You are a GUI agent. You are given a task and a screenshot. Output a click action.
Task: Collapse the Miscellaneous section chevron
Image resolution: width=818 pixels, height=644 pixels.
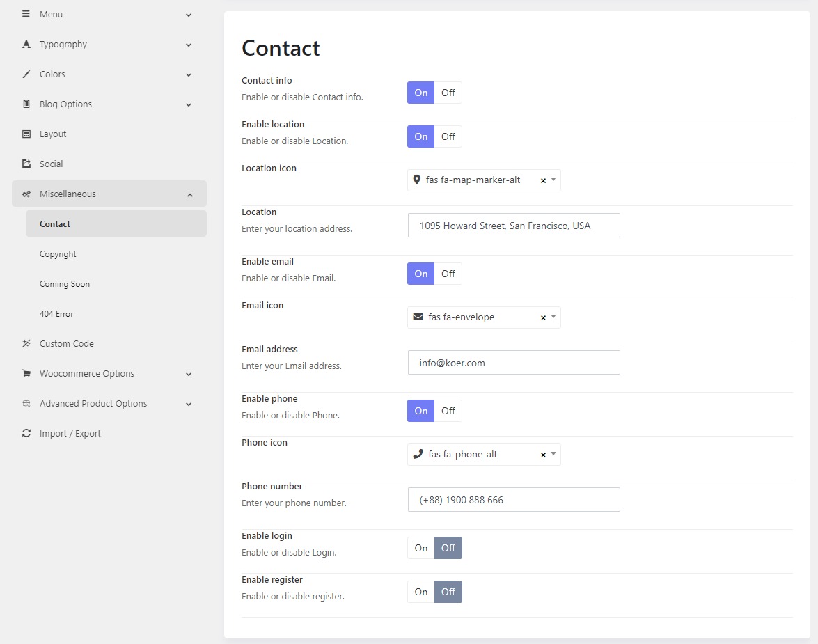[x=190, y=195]
